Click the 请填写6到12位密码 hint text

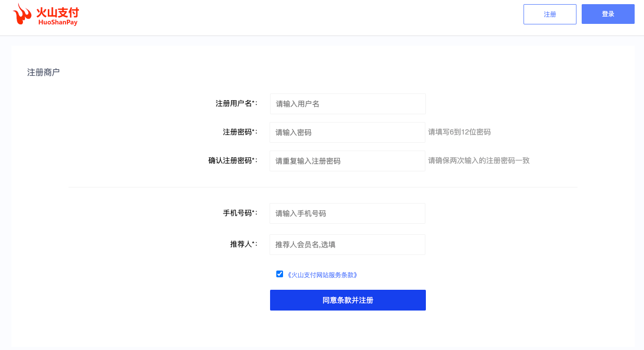pyautogui.click(x=460, y=132)
